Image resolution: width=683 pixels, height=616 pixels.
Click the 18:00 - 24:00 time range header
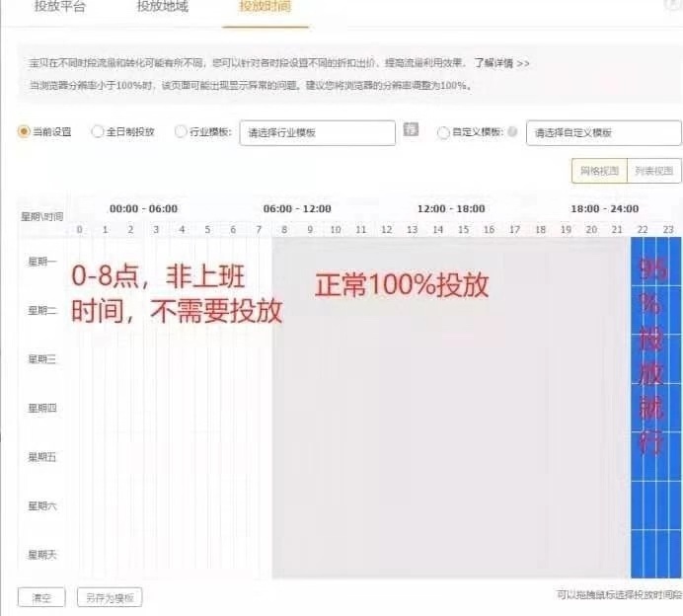(605, 208)
